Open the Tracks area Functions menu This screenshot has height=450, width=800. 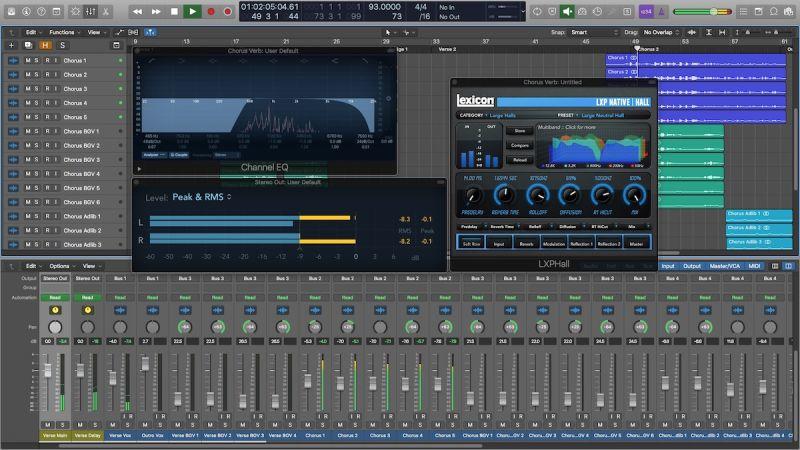(x=65, y=32)
